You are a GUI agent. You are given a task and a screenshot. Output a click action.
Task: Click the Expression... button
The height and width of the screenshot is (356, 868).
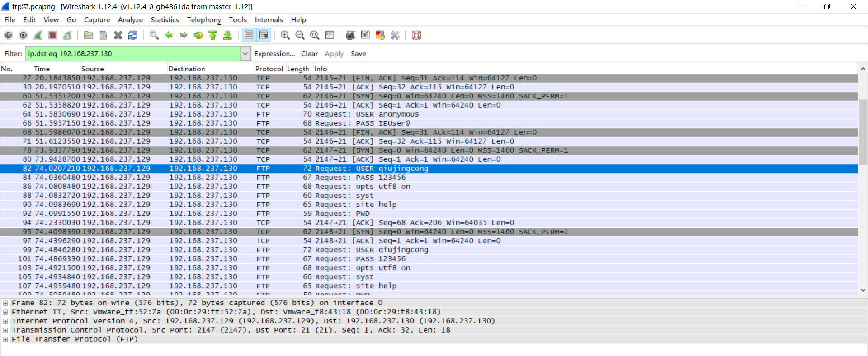274,54
